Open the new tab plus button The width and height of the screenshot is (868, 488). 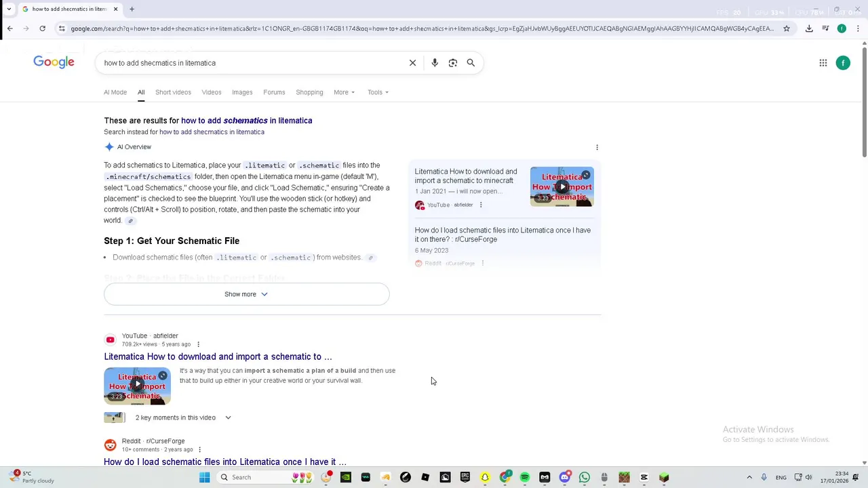pos(132,9)
